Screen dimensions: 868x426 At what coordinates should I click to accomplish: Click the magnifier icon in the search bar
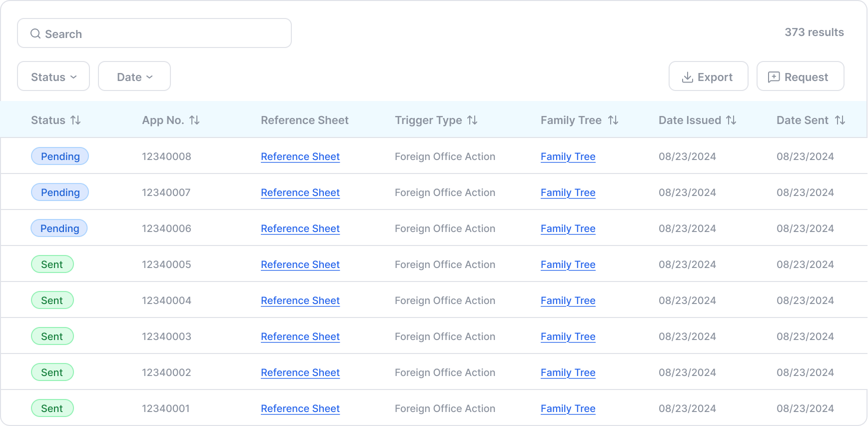click(35, 33)
